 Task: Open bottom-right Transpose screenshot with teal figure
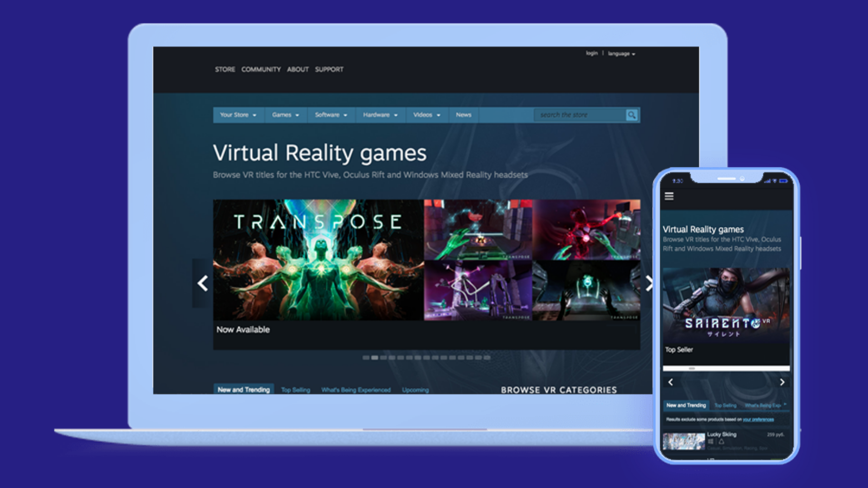586,291
